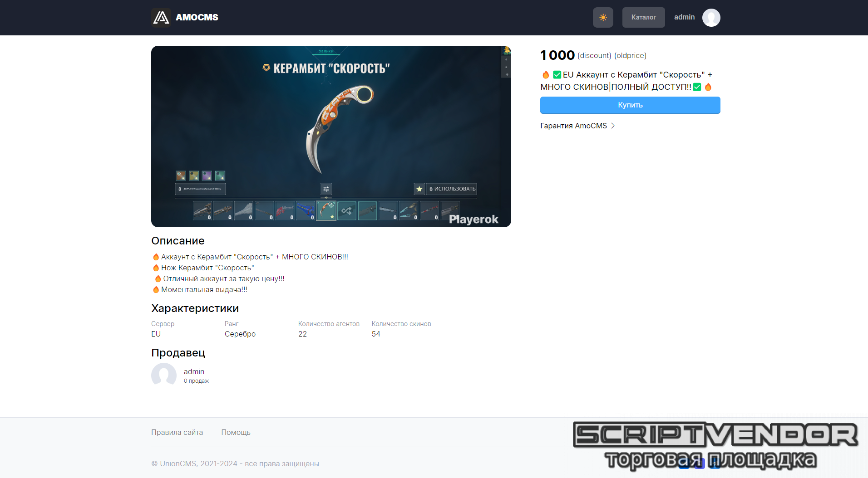Image resolution: width=868 pixels, height=478 pixels.
Task: Click the 'Отличный аккаунт за такую цену!!!' line
Action: coord(219,278)
